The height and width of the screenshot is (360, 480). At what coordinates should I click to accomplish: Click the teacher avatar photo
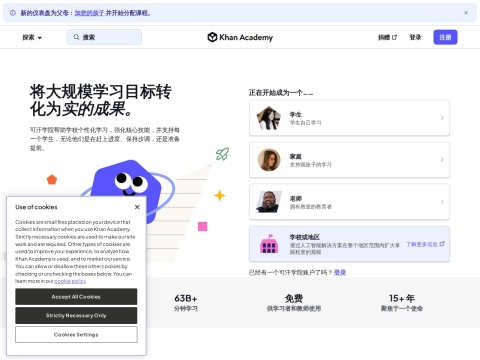269,202
